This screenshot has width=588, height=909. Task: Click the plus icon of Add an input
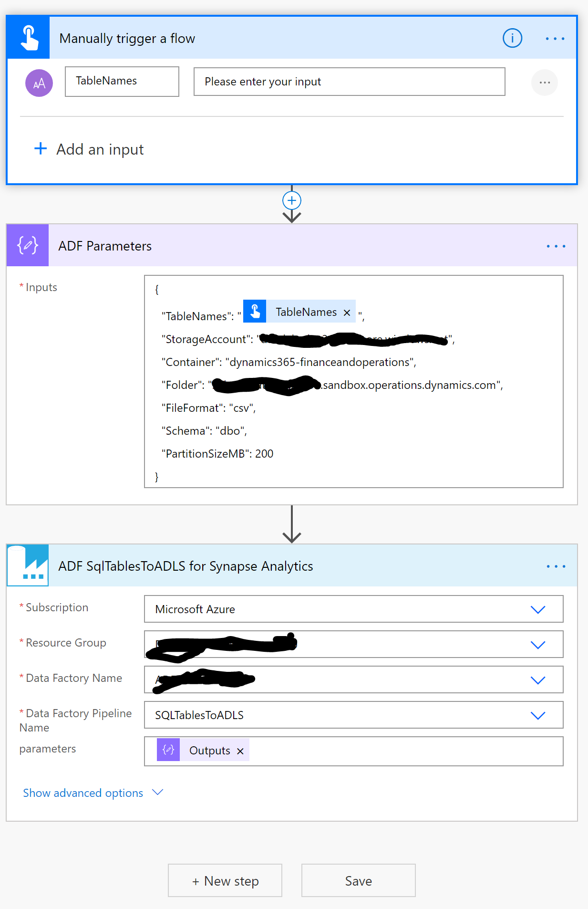pos(41,148)
